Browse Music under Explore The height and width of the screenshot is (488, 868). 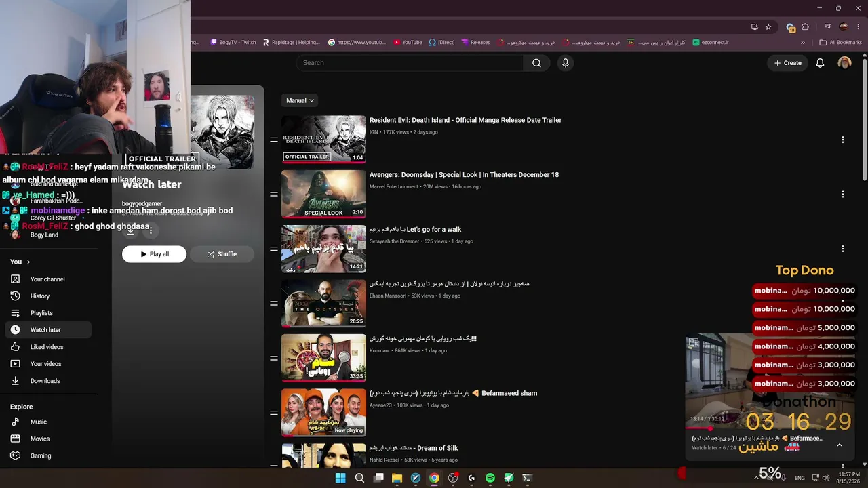coord(47,422)
